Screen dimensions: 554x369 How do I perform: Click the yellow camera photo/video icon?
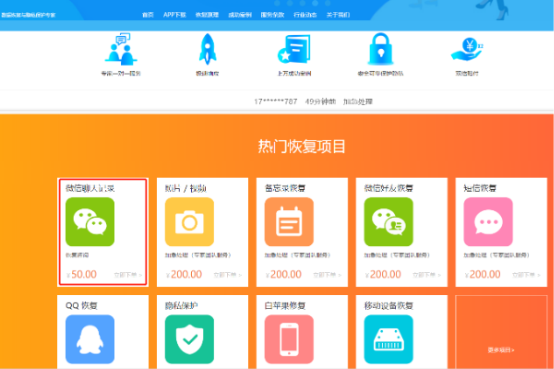(x=189, y=222)
